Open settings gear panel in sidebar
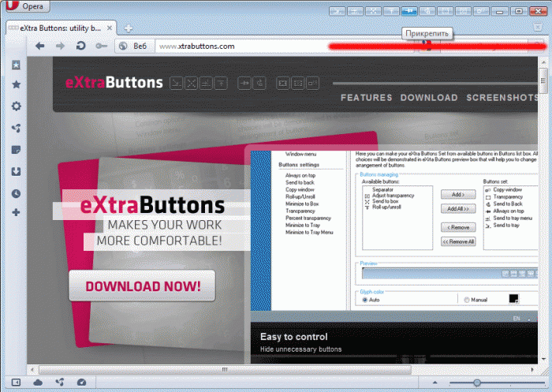The height and width of the screenshot is (392, 552). 16,106
